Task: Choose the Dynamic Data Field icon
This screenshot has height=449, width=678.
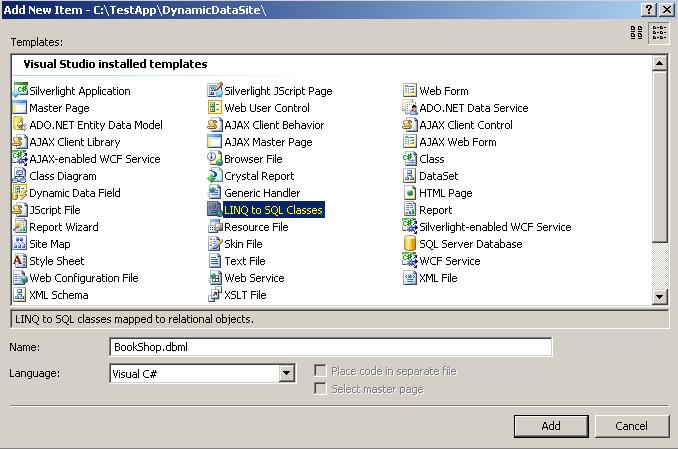Action: 20,192
